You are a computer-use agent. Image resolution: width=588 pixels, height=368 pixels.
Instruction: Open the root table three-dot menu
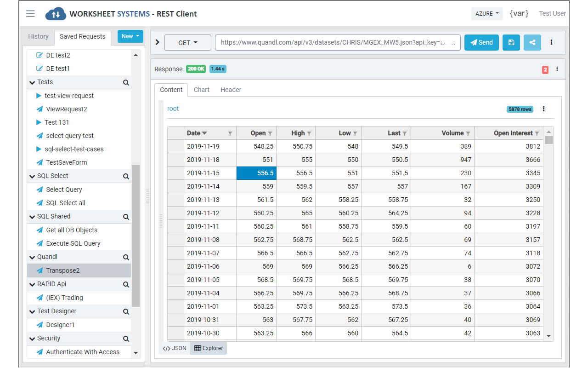pyautogui.click(x=544, y=109)
